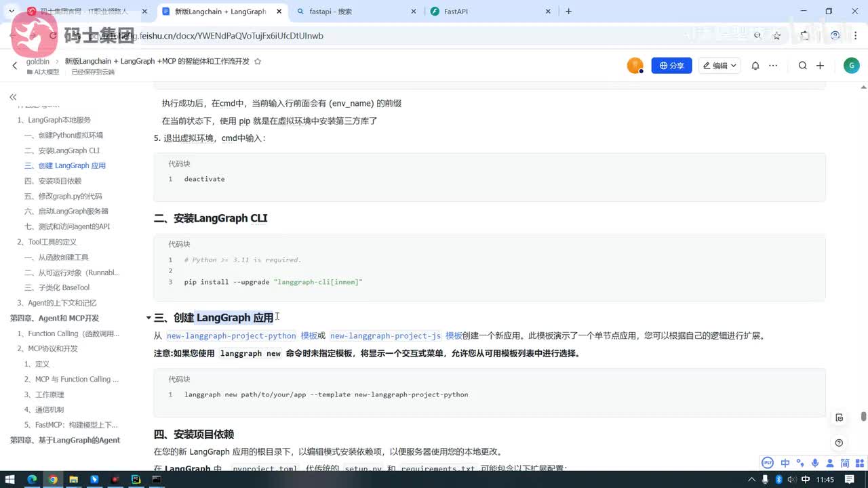
Task: Click the browser zoom magnifier icon
Action: pos(757,35)
